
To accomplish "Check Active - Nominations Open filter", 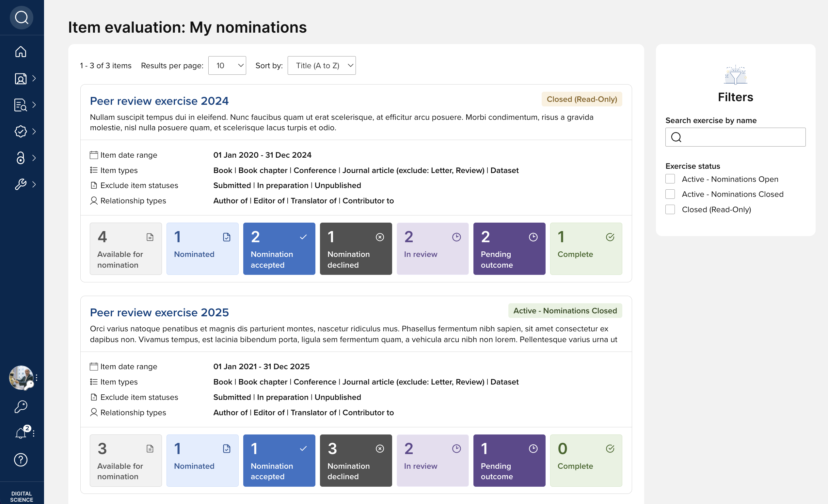I will coord(670,179).
